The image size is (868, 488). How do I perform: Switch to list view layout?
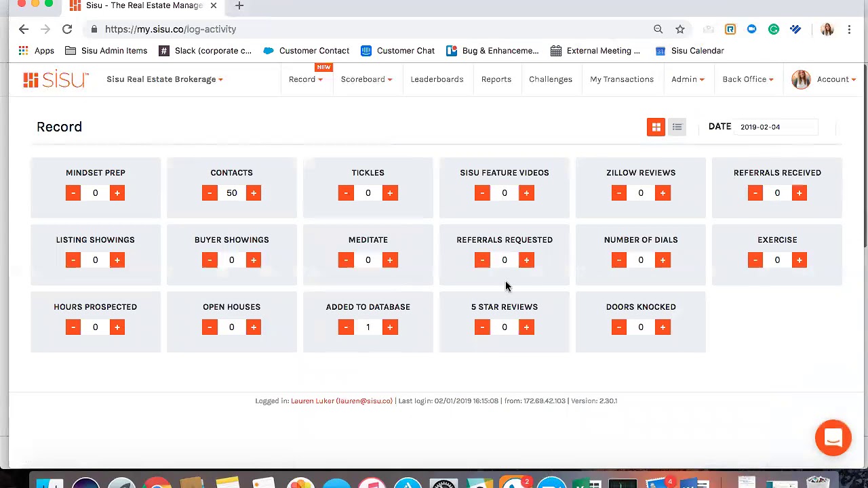click(677, 127)
